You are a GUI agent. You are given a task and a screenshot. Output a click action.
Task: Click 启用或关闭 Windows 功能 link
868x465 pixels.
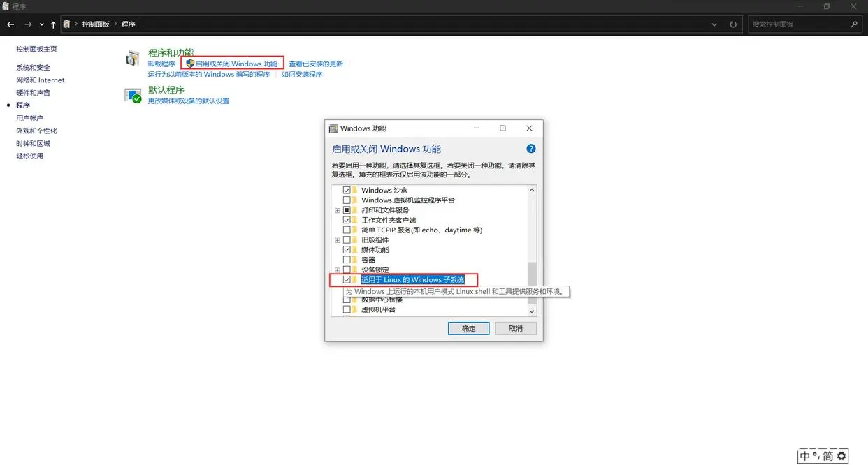[x=236, y=64]
